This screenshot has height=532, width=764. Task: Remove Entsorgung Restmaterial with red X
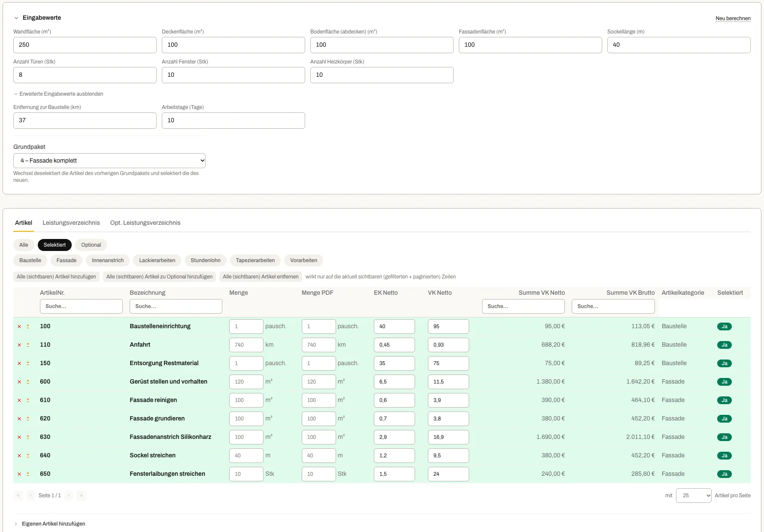click(x=19, y=363)
